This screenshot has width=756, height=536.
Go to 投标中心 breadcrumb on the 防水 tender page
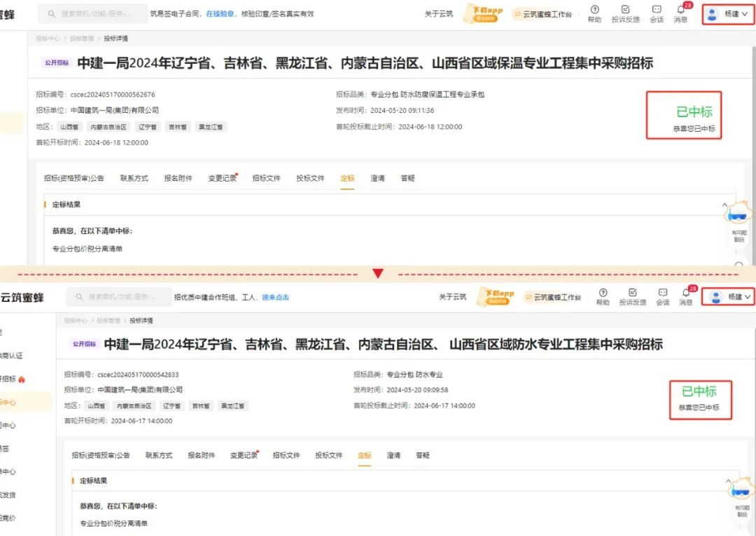coord(76,321)
